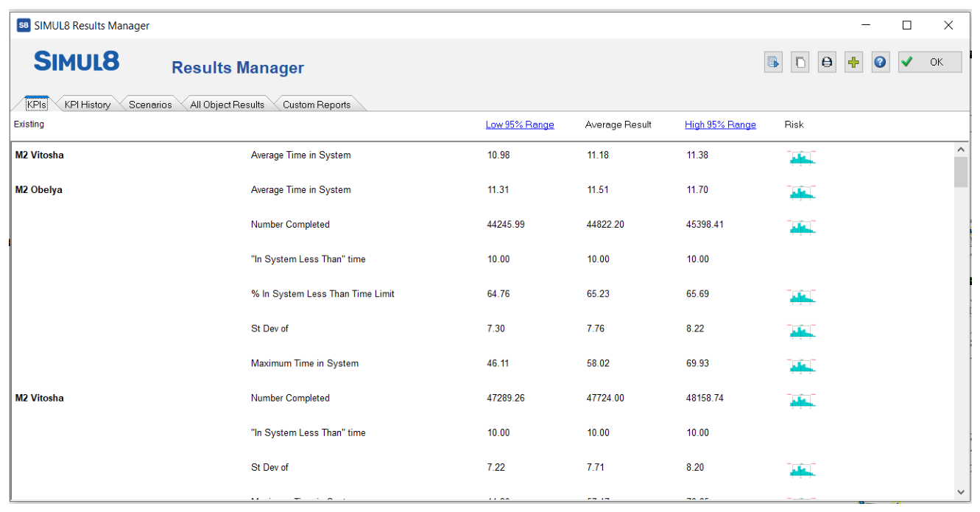Open risk histogram for M2 Vitosha Average Time
Viewport: 980px width, 512px height.
click(x=802, y=157)
